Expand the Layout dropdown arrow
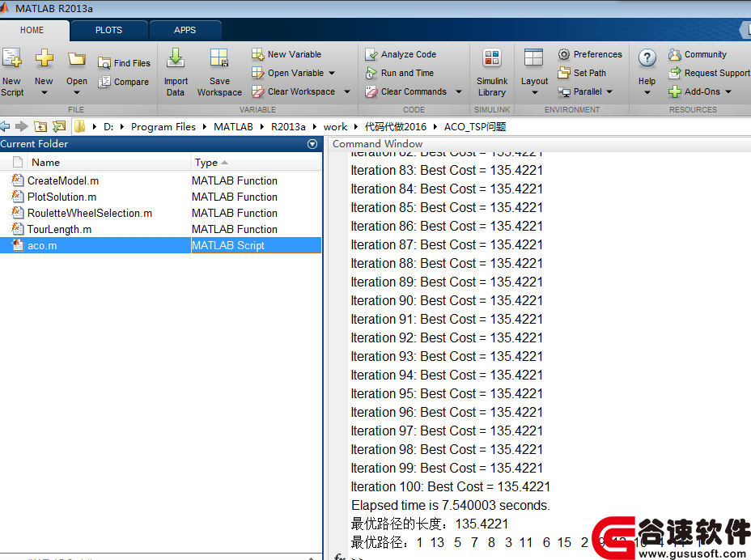 pos(534,92)
